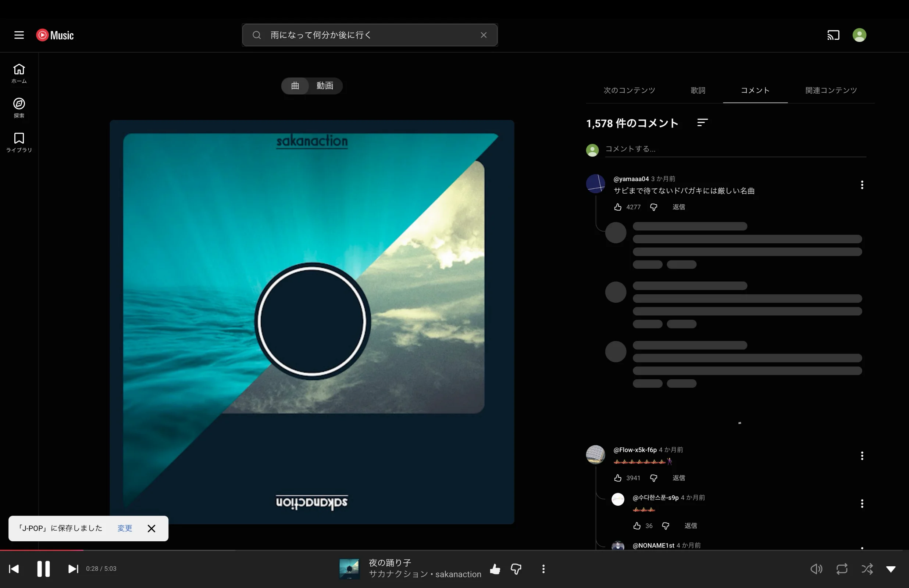The image size is (909, 588).
Task: Dismiss the J-POP saved notification
Action: click(x=151, y=528)
